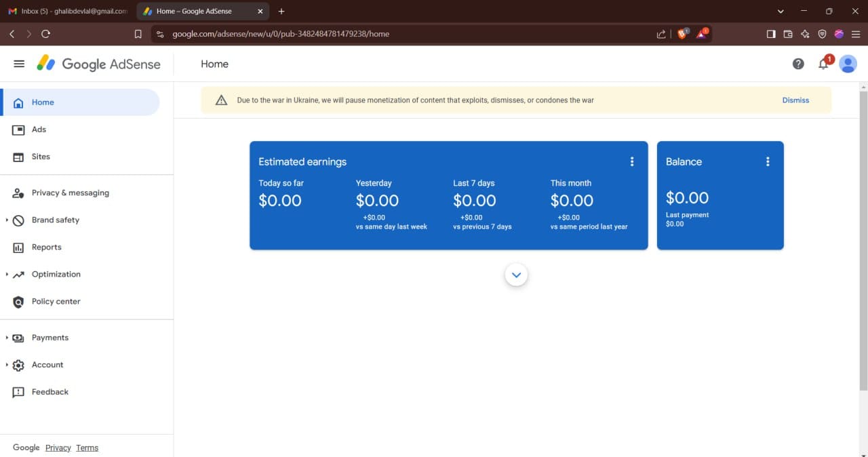The image size is (868, 457).
Task: Click the This month label
Action: pyautogui.click(x=571, y=183)
